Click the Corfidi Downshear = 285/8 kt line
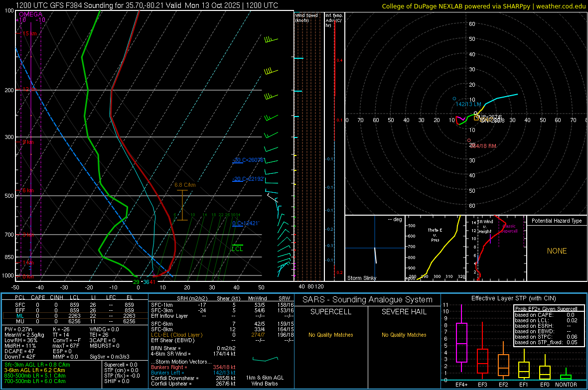The image size is (588, 390). coord(193,378)
